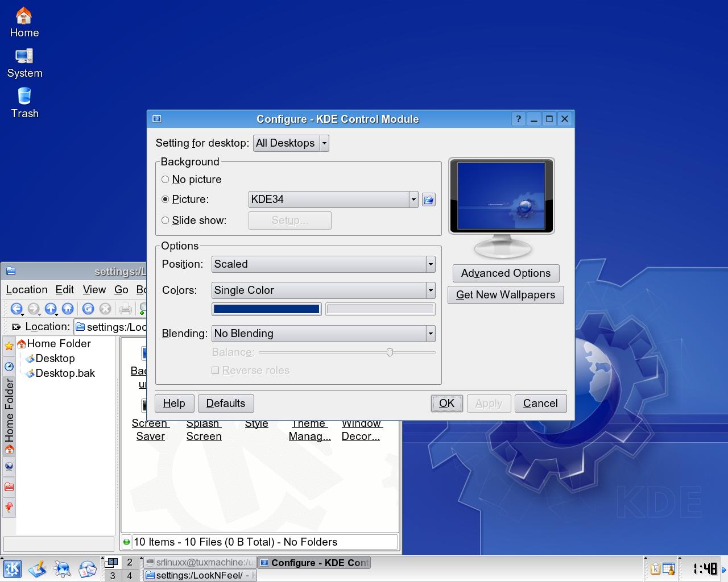Open the Location menu in Konqueror
The height and width of the screenshot is (582, 728).
click(x=27, y=290)
